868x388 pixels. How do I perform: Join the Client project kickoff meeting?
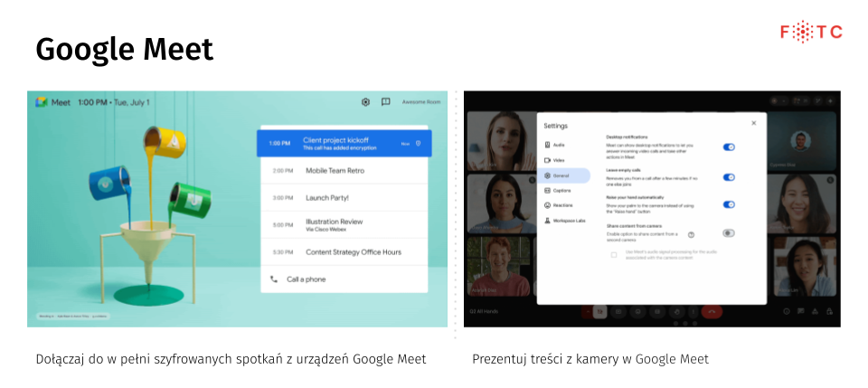click(344, 144)
